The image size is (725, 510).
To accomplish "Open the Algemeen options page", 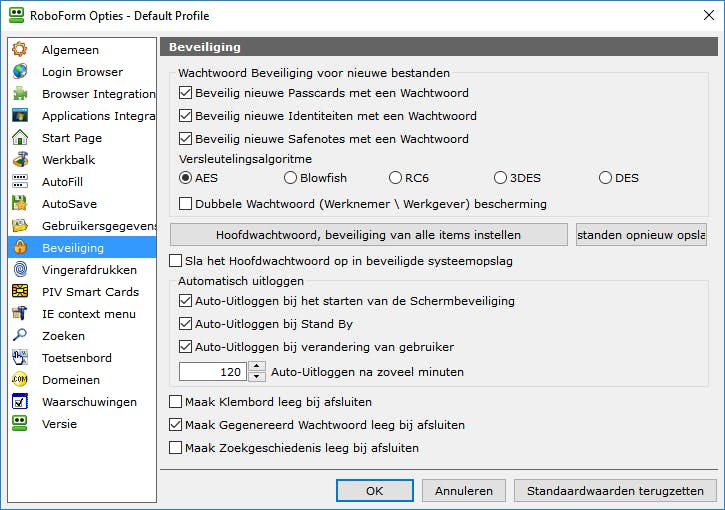I will click(82, 49).
